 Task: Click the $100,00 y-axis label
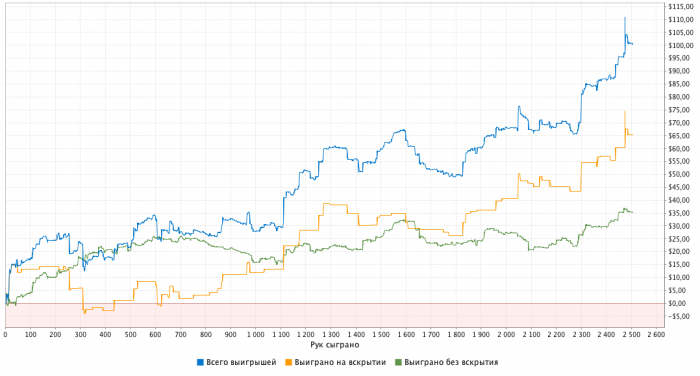pos(681,46)
